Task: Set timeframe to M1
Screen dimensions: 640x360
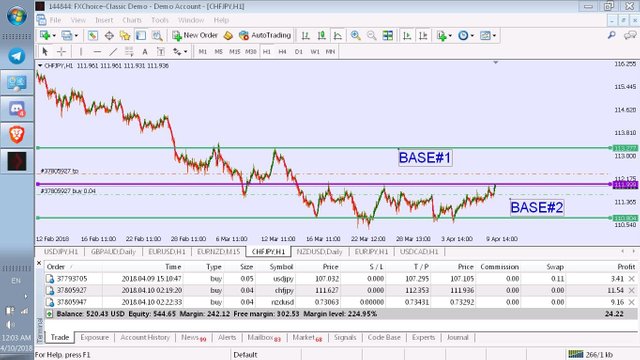Action: coord(202,51)
